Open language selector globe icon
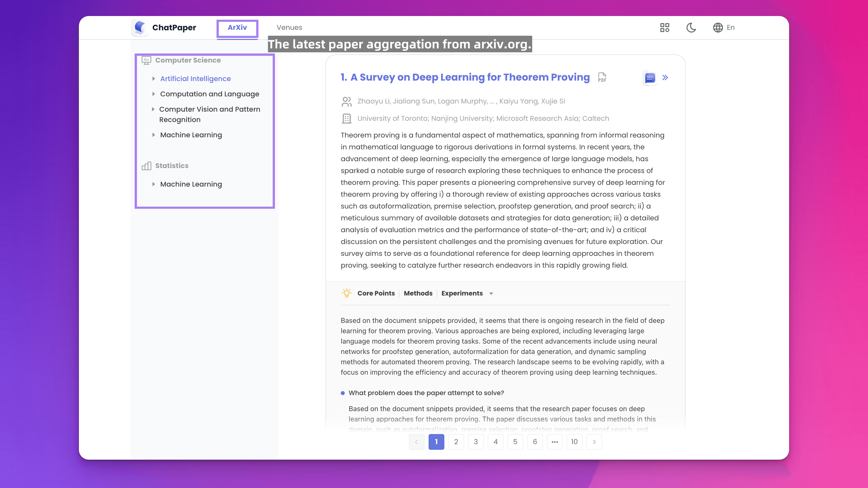 [718, 28]
